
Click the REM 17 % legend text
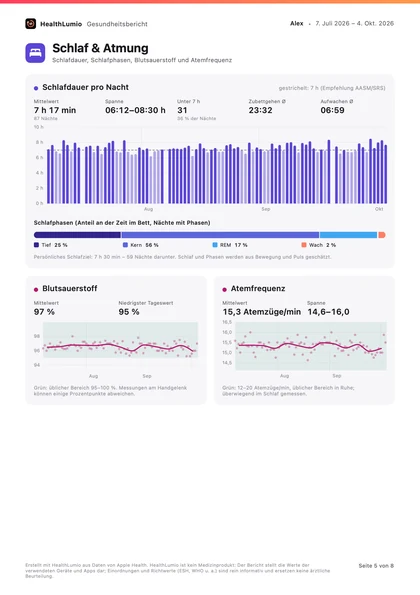[234, 245]
